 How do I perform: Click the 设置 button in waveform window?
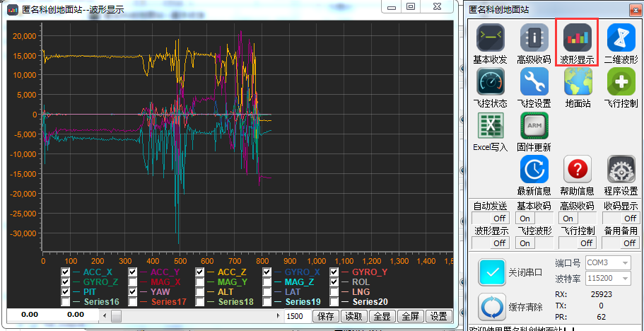coord(439,316)
